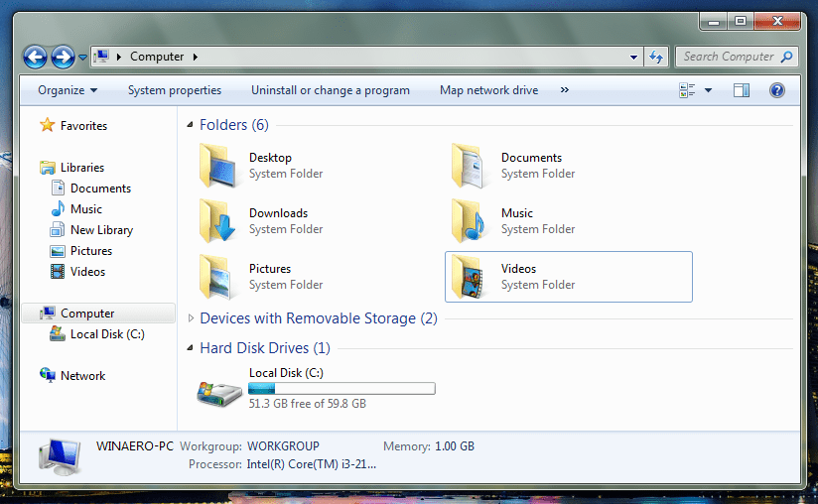Open the Pictures library in sidebar
This screenshot has height=504, width=818.
pyautogui.click(x=91, y=251)
